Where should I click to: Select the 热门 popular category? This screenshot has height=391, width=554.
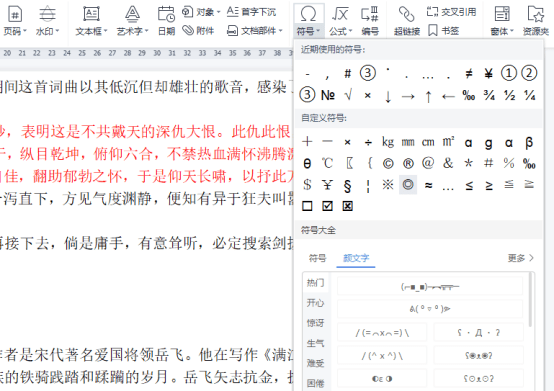[x=316, y=283]
